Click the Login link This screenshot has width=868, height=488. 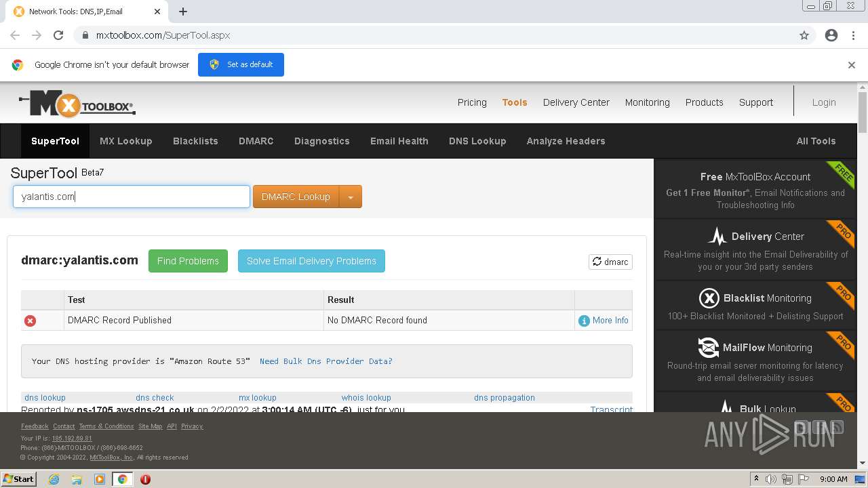(824, 102)
